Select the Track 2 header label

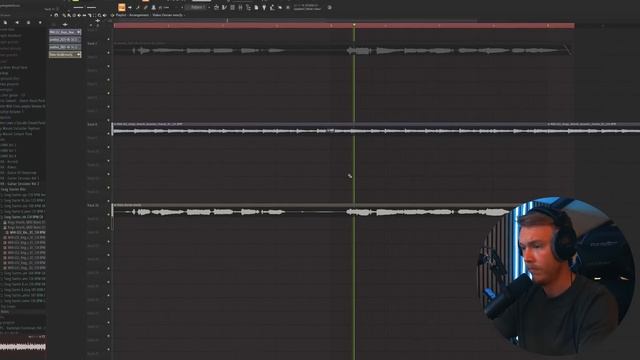(92, 43)
